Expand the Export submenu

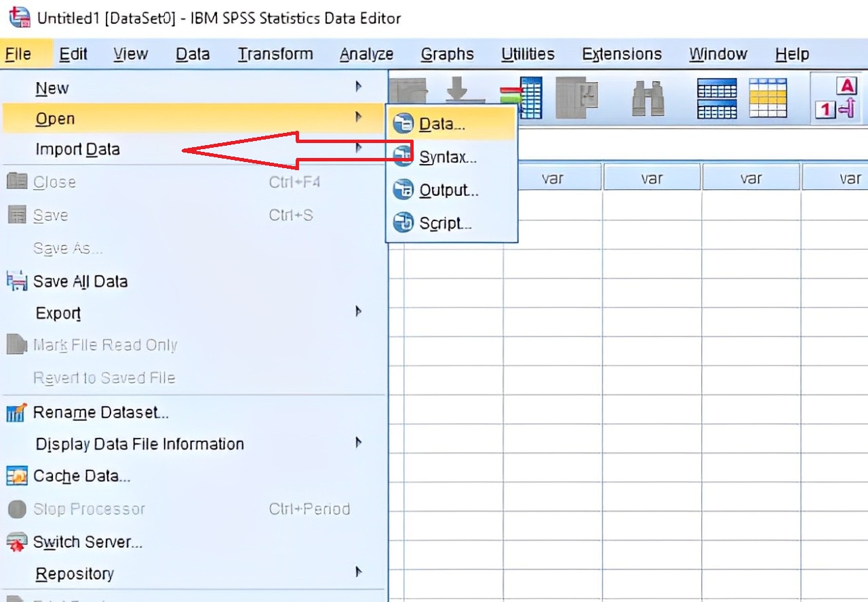tap(193, 313)
